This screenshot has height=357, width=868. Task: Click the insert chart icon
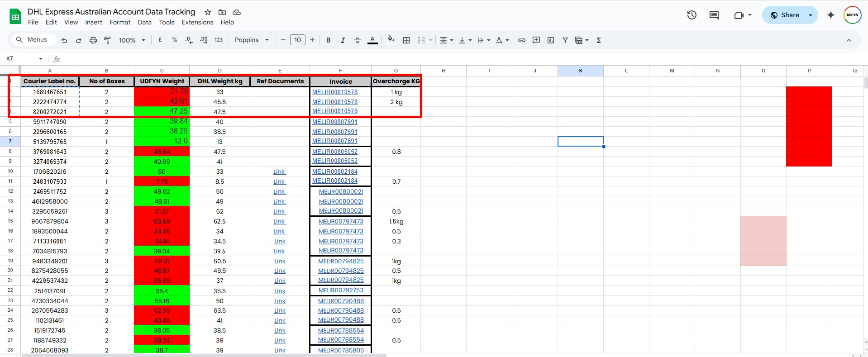(x=551, y=40)
